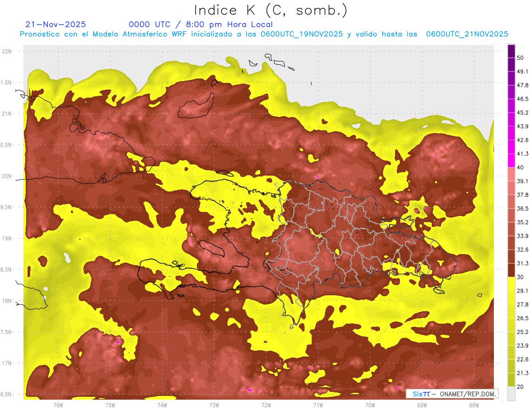Click the '45.2' color scale value
The height and width of the screenshot is (411, 532).
pos(523,113)
